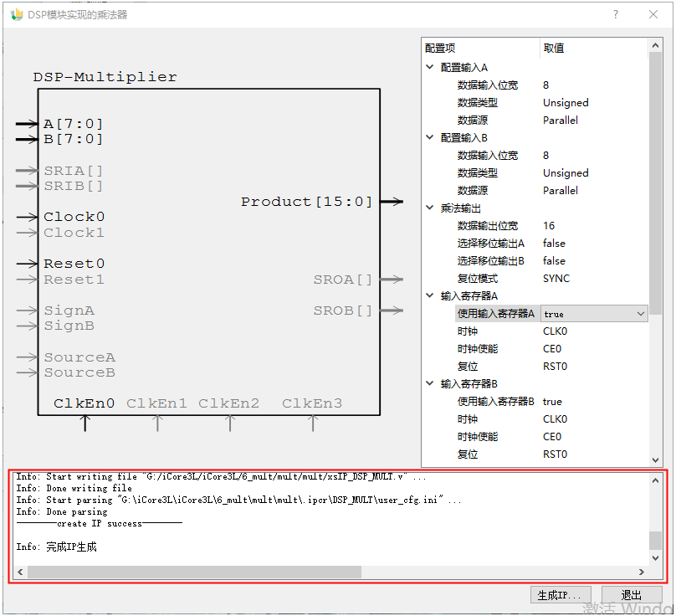Select the 数据输出位宽 value 16

[549, 226]
